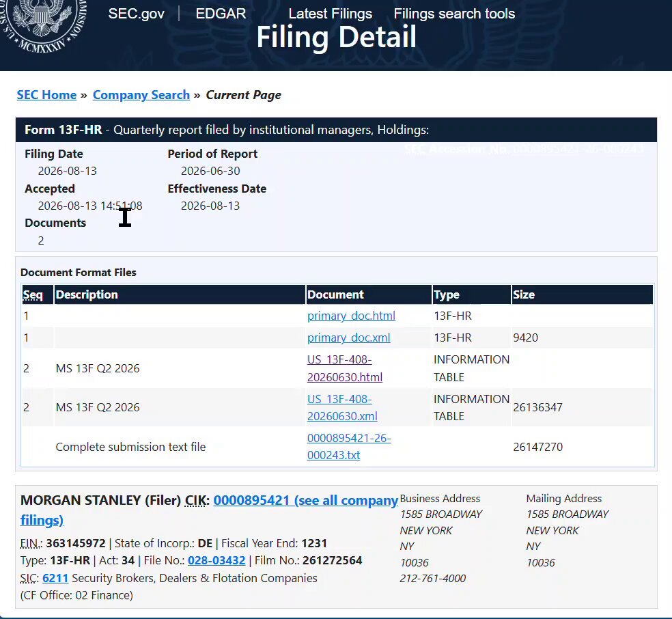The image size is (672, 619).
Task: Open File No. 028-03432 link
Action: [x=216, y=560]
